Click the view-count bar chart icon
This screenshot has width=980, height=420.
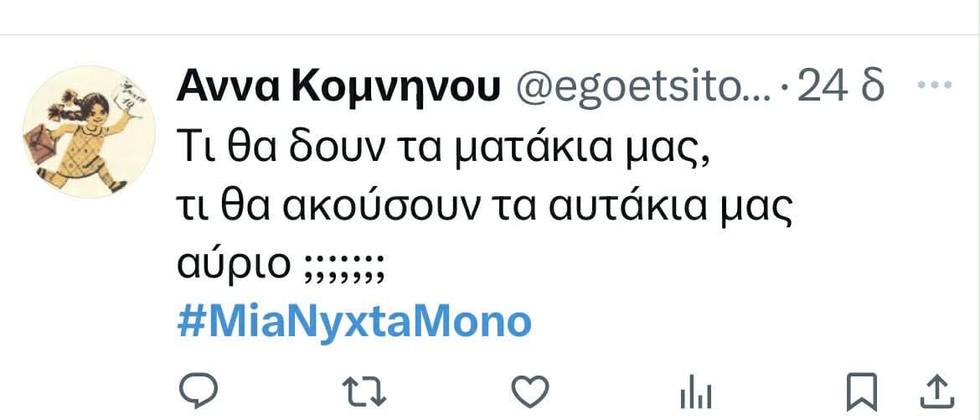coord(695,395)
